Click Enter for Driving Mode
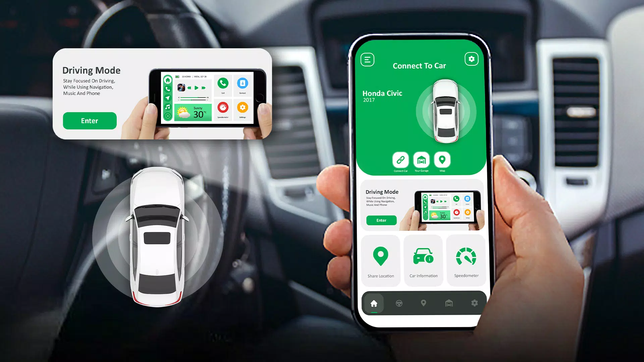Viewport: 644px width, 362px height. 89,120
